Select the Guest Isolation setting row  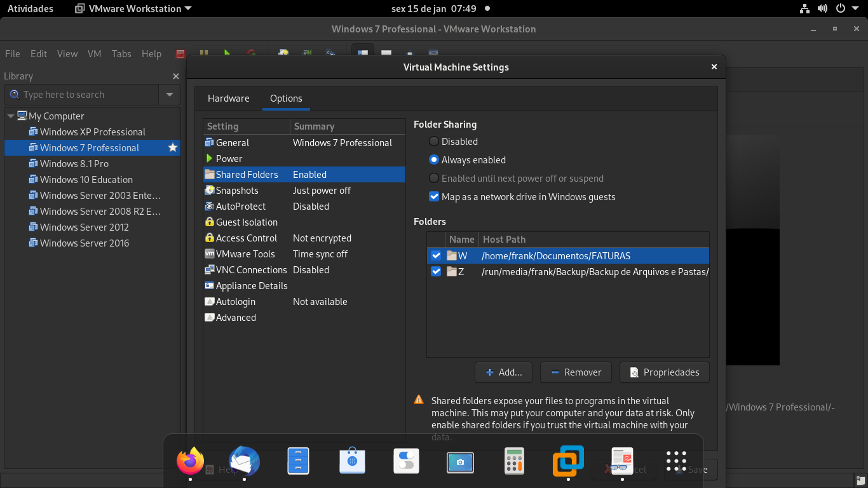click(304, 222)
